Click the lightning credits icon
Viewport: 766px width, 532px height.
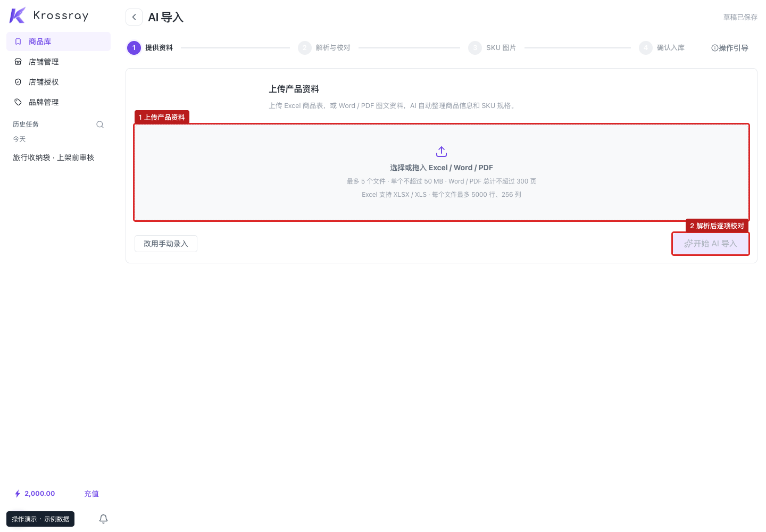coord(18,494)
